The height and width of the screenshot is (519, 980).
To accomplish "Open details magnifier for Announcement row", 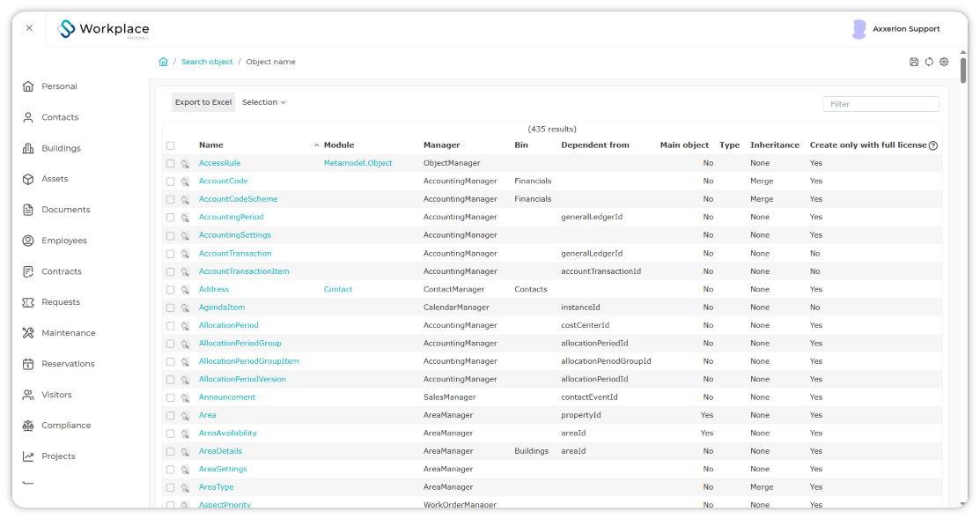I will 185,397.
